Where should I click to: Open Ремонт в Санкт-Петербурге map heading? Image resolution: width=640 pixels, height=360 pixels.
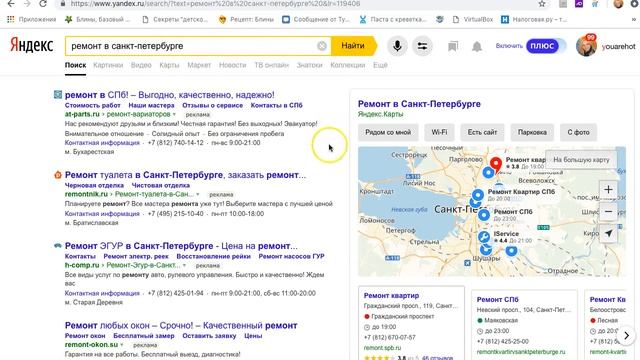coord(419,104)
